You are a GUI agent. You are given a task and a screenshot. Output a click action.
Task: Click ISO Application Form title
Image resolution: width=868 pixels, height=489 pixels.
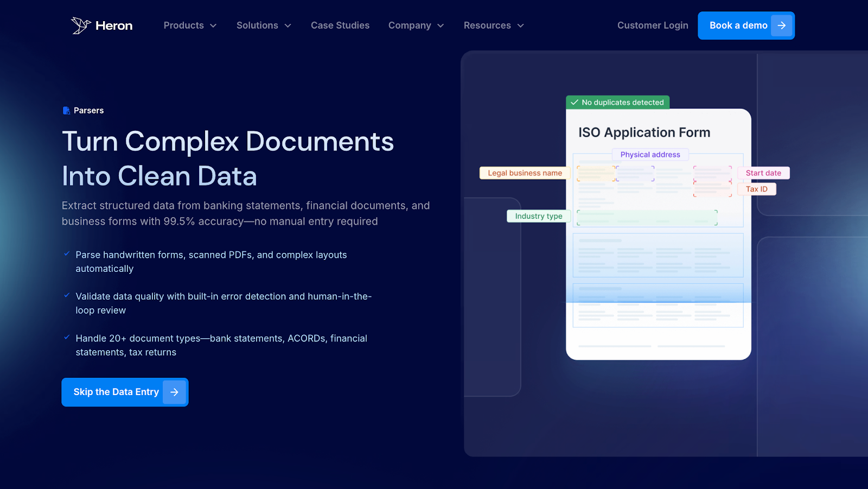click(x=644, y=132)
